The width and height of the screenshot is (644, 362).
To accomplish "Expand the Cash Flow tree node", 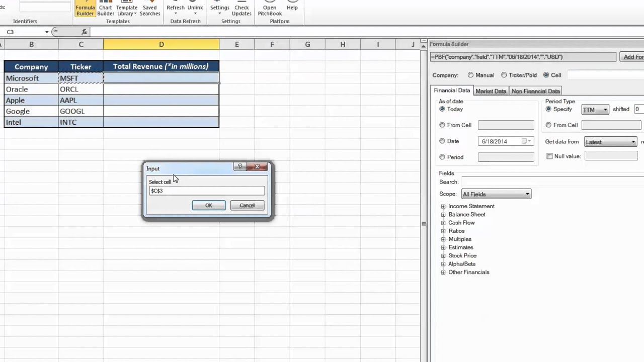I will click(x=443, y=223).
